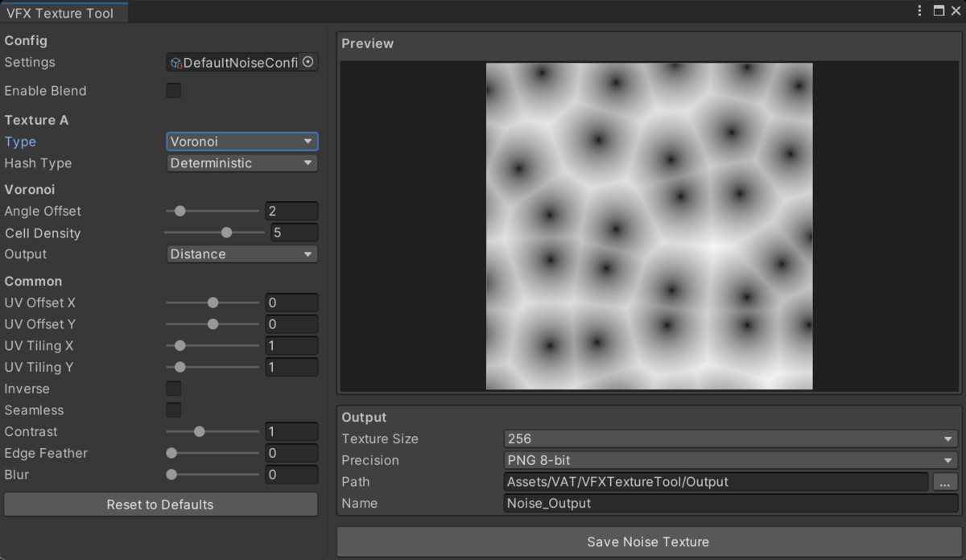Click the Angle Offset slider handle
This screenshot has width=966, height=560.
180,211
